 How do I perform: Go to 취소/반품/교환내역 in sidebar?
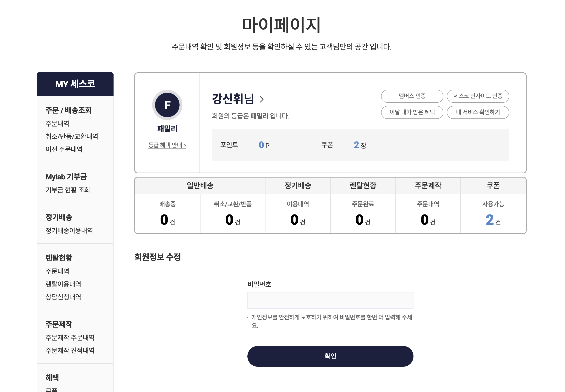tap(72, 136)
